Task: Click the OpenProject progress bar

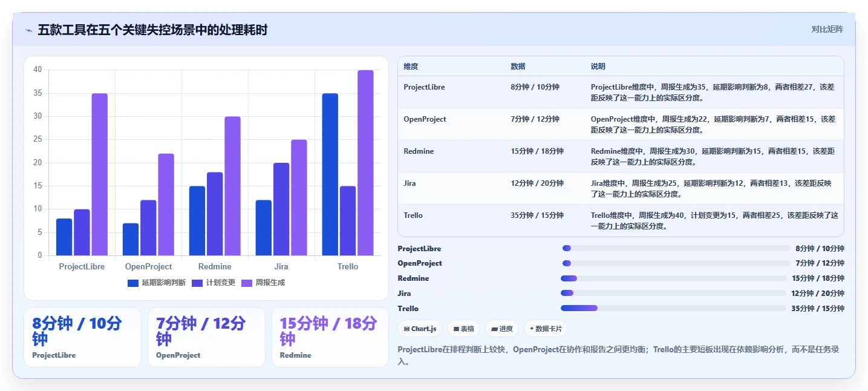Action: pos(676,263)
